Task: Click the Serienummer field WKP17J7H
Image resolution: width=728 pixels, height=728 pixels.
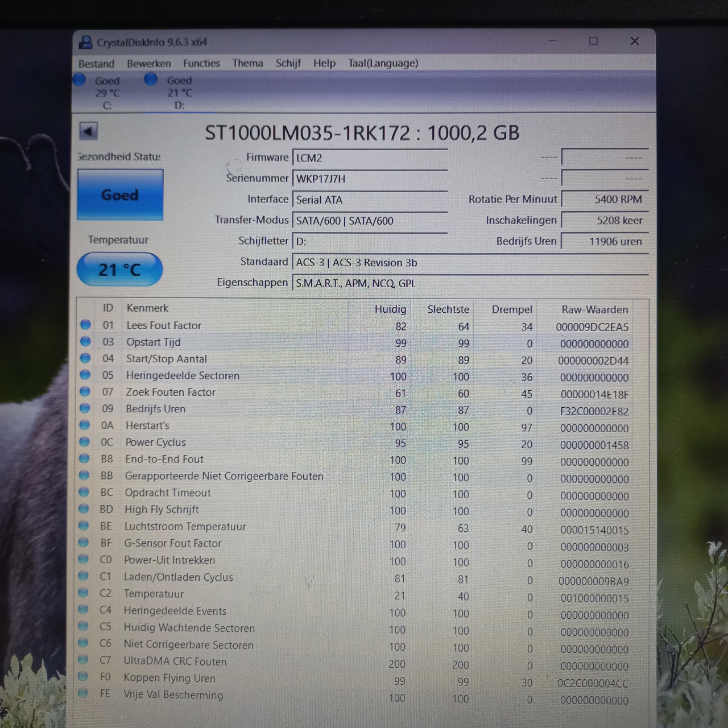Action: point(370,179)
